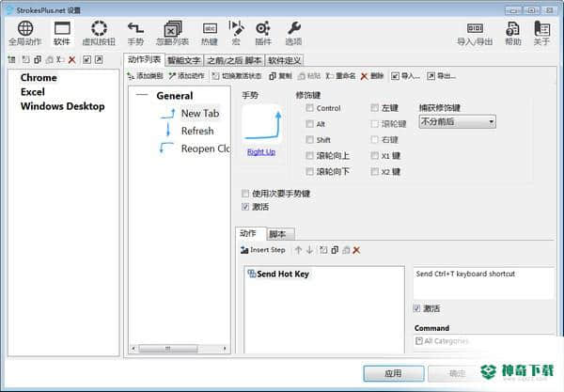The image size is (564, 392).
Task: Check the 滚轮向下 checkbox
Action: coord(309,171)
